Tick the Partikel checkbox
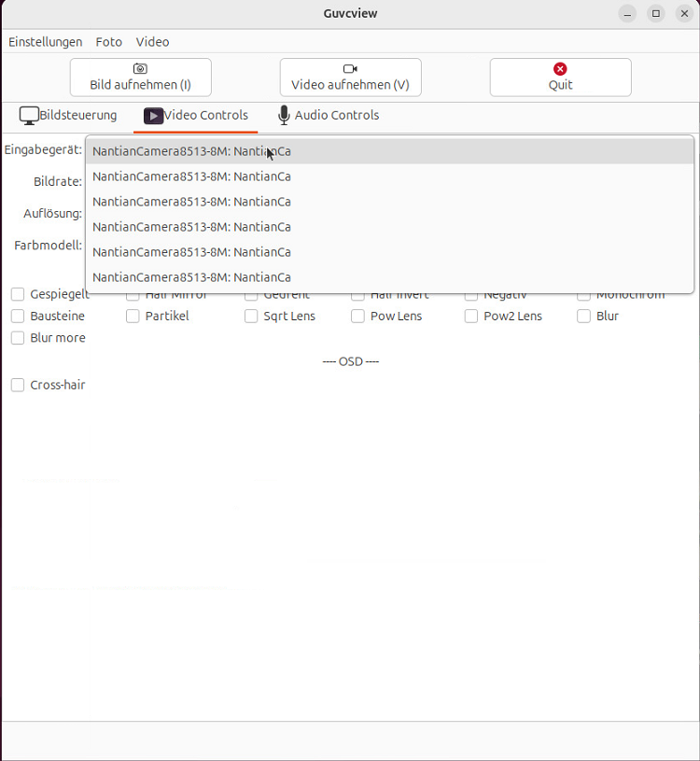Viewport: 700px width, 761px height. click(133, 316)
